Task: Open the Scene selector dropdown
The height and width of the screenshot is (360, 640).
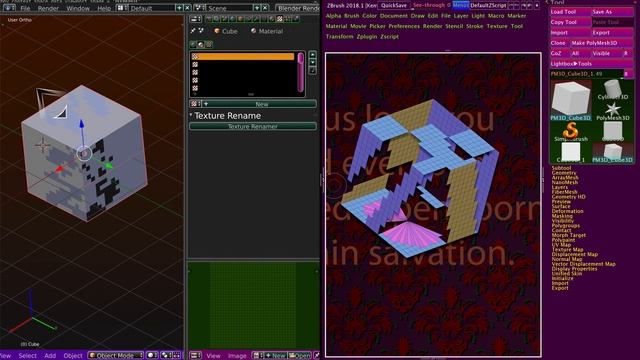Action: point(200,8)
